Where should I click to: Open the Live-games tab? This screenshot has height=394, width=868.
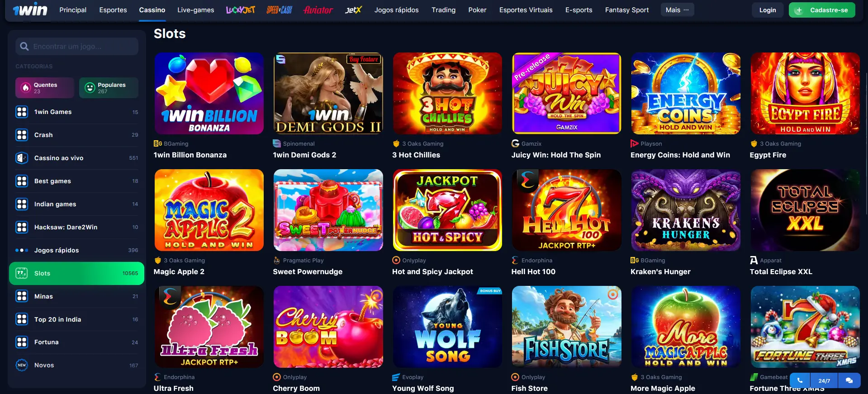tap(196, 10)
